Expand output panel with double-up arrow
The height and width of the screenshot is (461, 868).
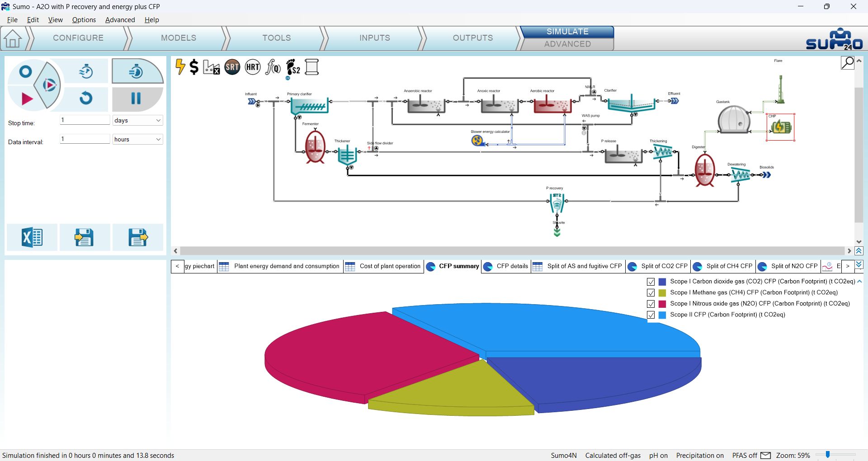click(x=859, y=251)
